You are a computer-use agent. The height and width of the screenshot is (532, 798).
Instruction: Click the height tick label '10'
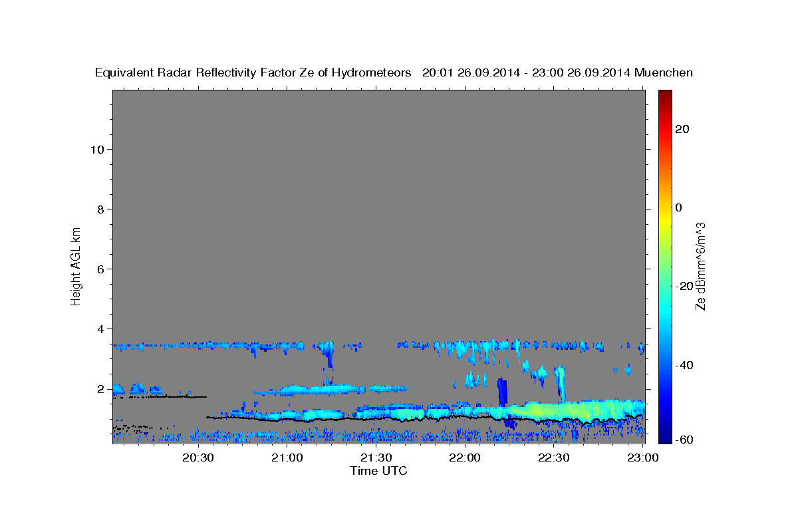pos(97,149)
